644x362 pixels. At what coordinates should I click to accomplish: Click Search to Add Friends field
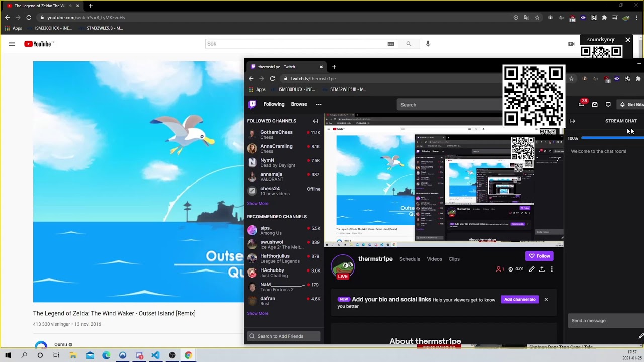click(x=284, y=336)
